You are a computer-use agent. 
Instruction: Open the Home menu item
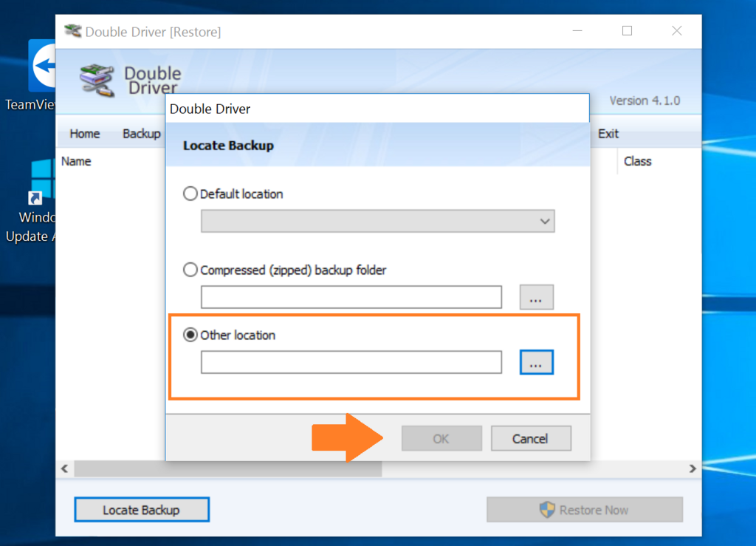pyautogui.click(x=85, y=134)
